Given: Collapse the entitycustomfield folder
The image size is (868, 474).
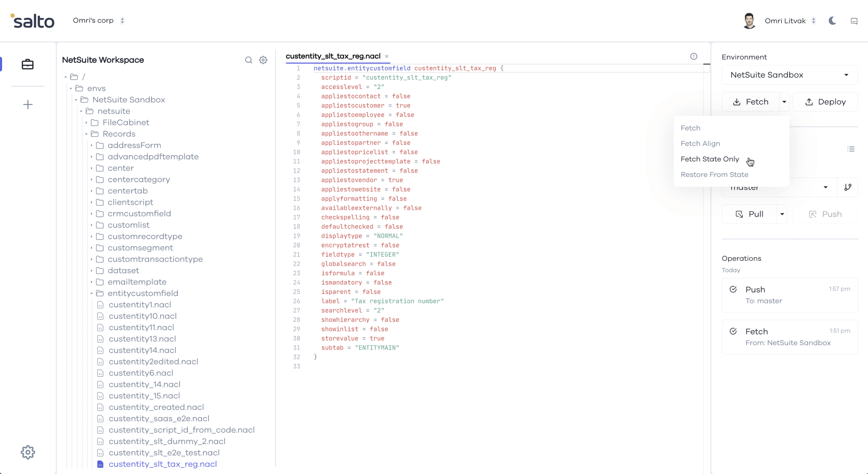Looking at the screenshot, I should pyautogui.click(x=91, y=294).
